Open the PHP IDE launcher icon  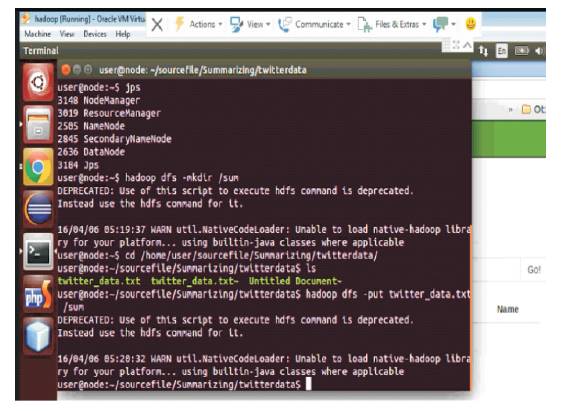click(38, 294)
